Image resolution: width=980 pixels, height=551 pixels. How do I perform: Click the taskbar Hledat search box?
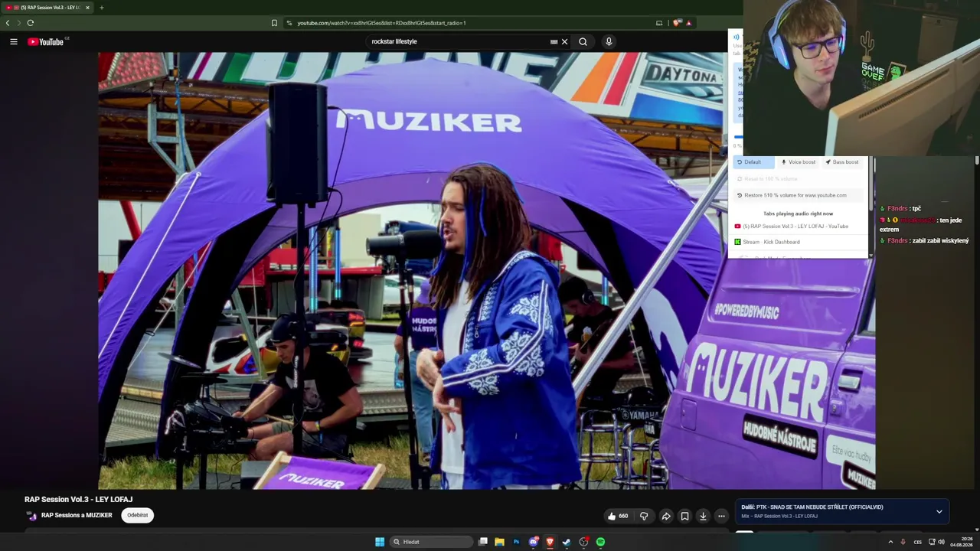[430, 542]
